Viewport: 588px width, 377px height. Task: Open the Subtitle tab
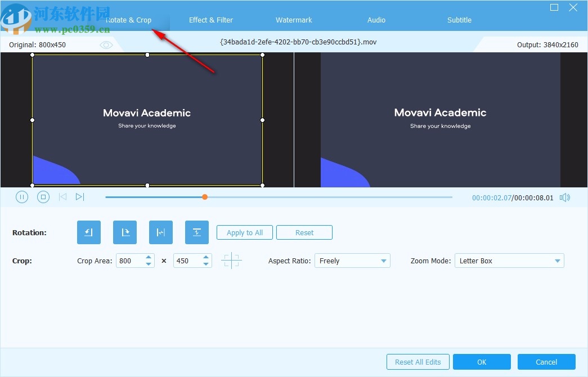[459, 20]
